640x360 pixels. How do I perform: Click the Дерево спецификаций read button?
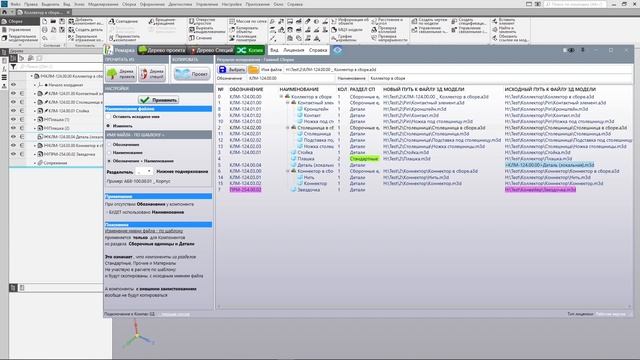152,74
